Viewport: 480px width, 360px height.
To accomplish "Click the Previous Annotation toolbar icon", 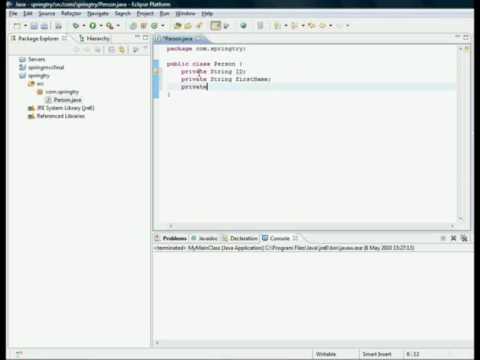I will (294, 26).
